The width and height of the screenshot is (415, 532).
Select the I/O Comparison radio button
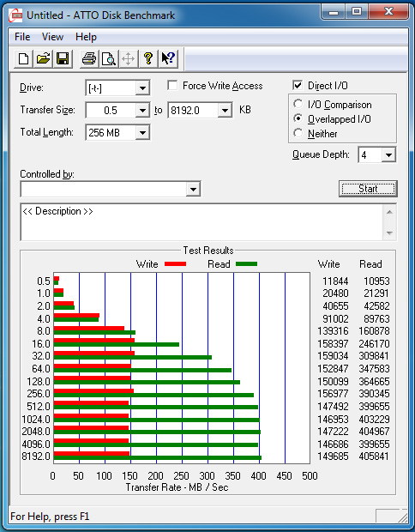pos(298,104)
